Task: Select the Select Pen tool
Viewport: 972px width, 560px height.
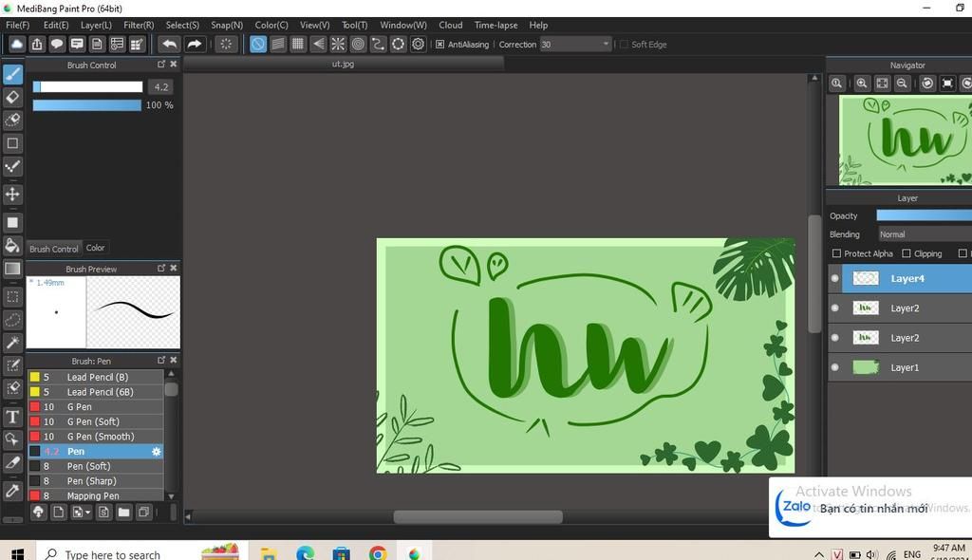Action: coord(12,365)
